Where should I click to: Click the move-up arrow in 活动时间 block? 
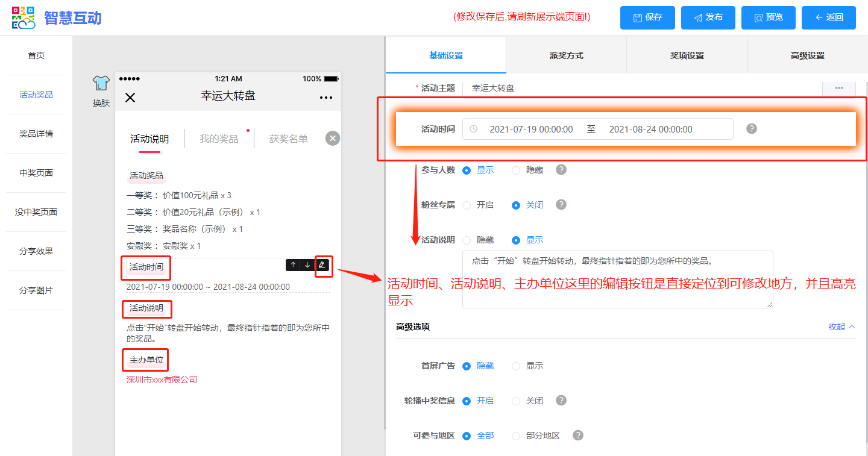293,265
